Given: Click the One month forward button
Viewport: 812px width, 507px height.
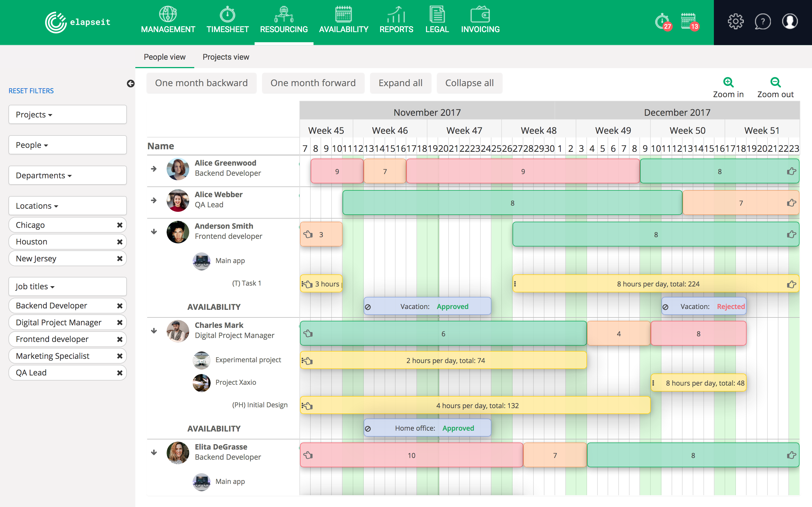Looking at the screenshot, I should click(313, 82).
